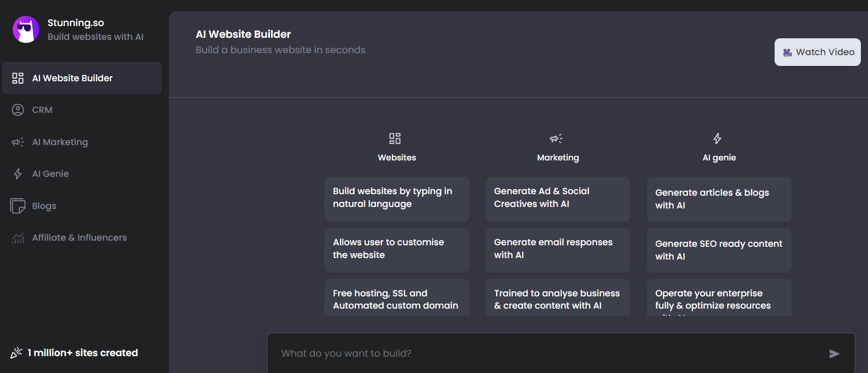The image size is (868, 373).
Task: Click the Marketing column megaphone icon
Action: 556,138
